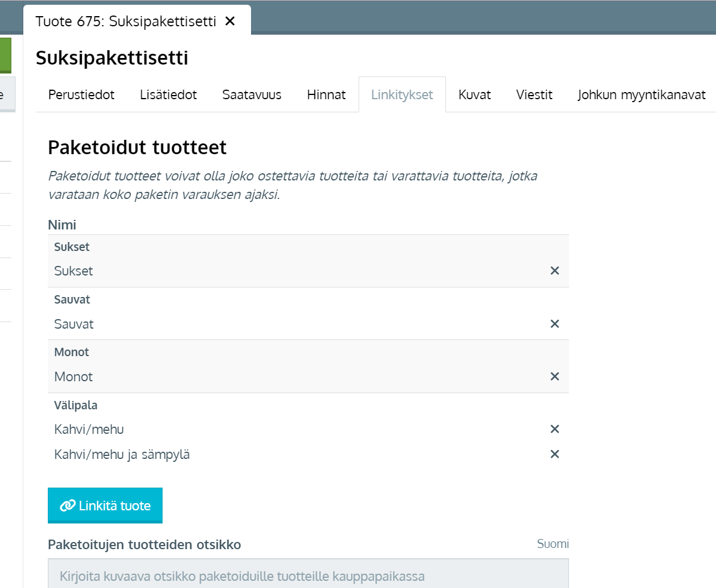Remove Sukset from packaged products
Image resolution: width=716 pixels, height=588 pixels.
(x=554, y=271)
